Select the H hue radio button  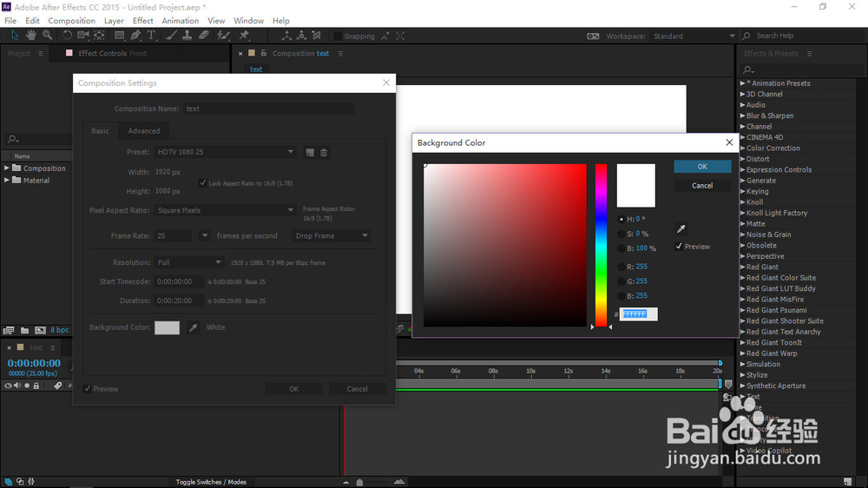coord(621,220)
